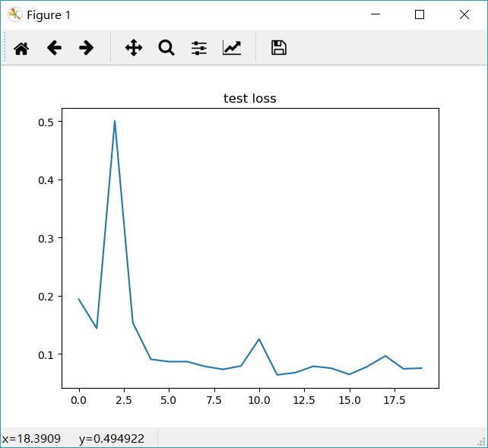Click the y-axis tick label 0.2

pyautogui.click(x=46, y=297)
